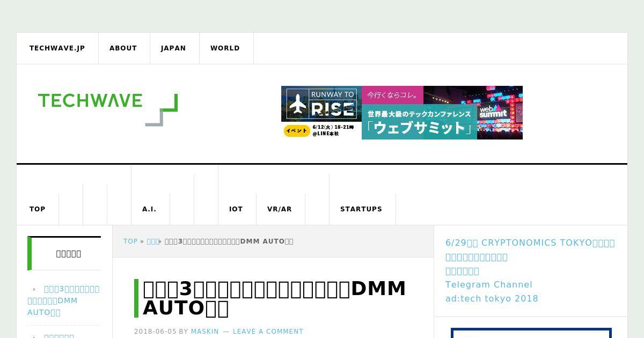Select the JAPAN menu item
The height and width of the screenshot is (338, 644).
(173, 48)
